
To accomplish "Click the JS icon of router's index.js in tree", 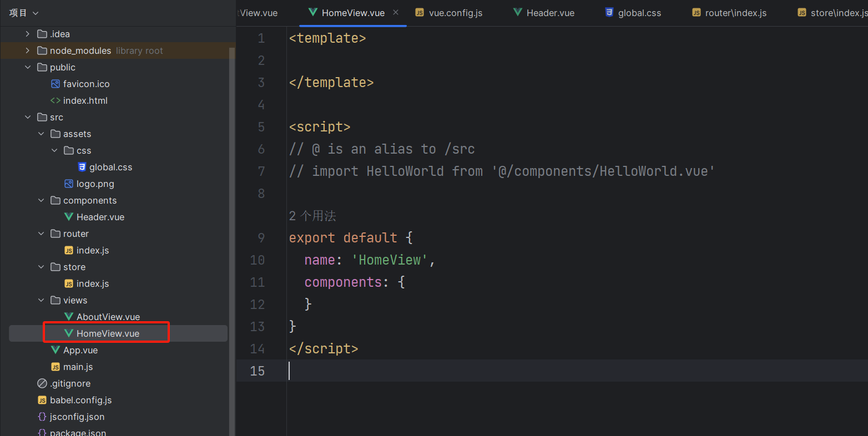I will click(x=69, y=250).
